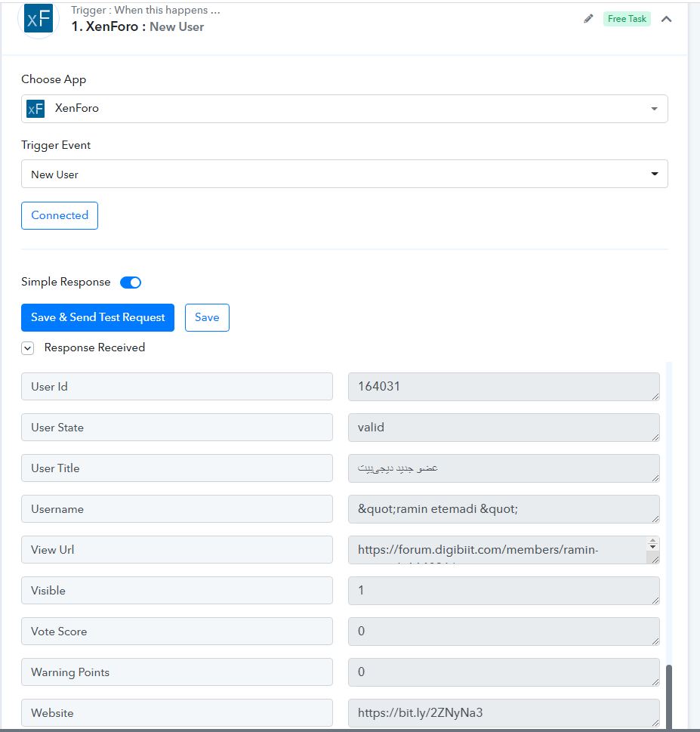Click the Username label field
This screenshot has height=732, width=700.
[177, 509]
